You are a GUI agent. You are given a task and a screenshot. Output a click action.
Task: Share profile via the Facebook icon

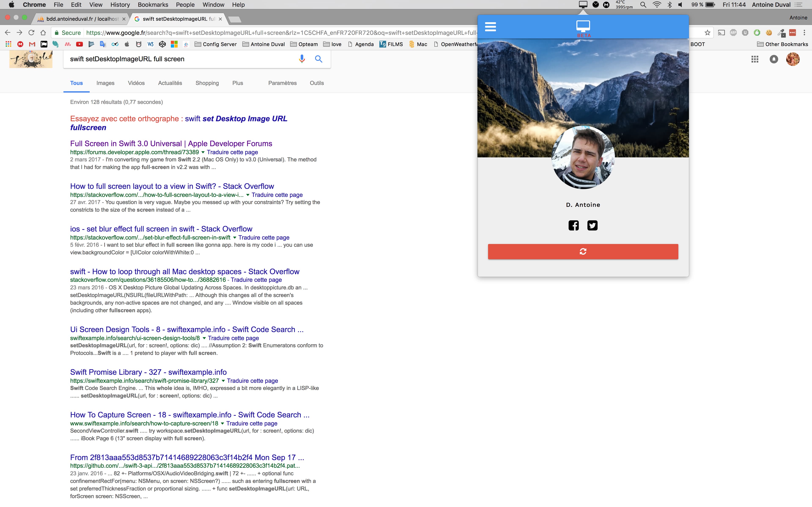pyautogui.click(x=573, y=225)
